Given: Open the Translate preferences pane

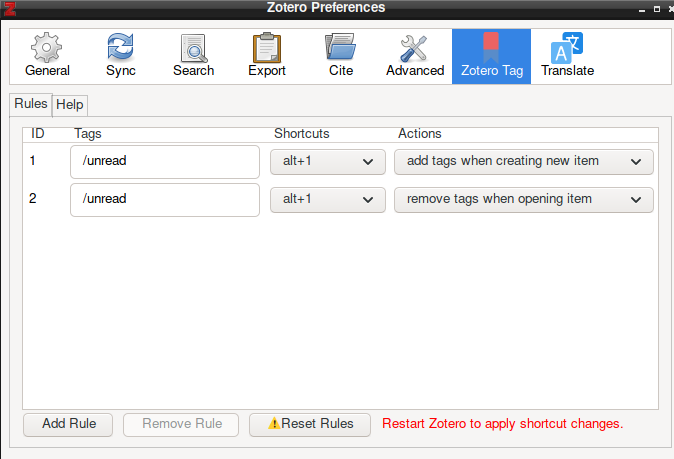Looking at the screenshot, I should [x=567, y=56].
